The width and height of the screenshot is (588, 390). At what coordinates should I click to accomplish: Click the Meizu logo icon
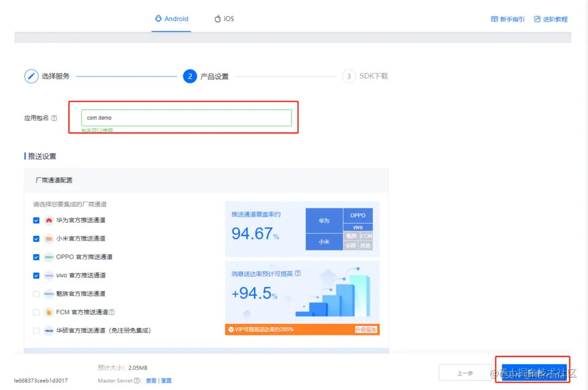point(49,294)
